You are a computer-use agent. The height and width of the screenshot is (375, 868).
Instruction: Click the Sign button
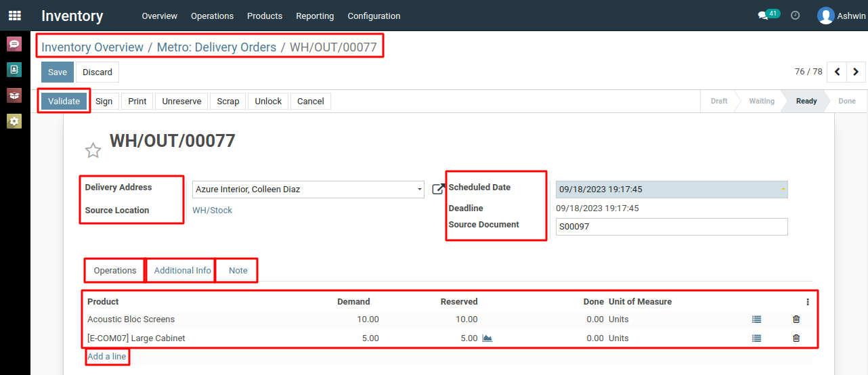tap(104, 101)
